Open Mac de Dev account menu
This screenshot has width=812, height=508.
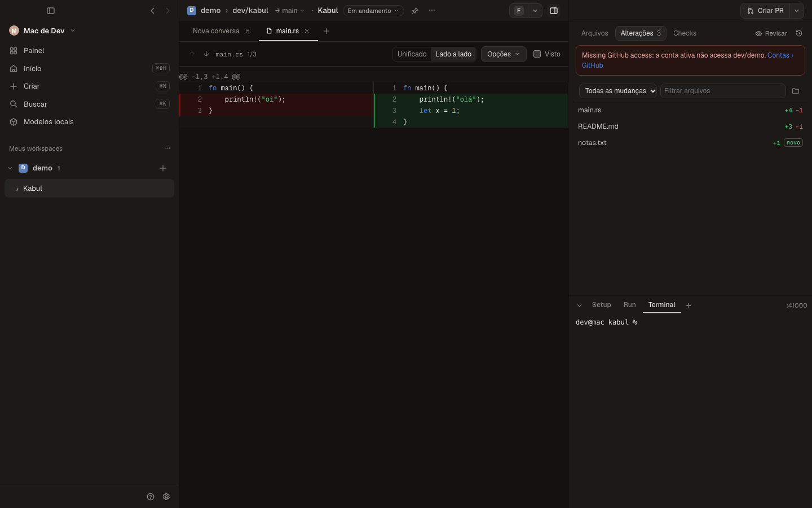coord(42,30)
